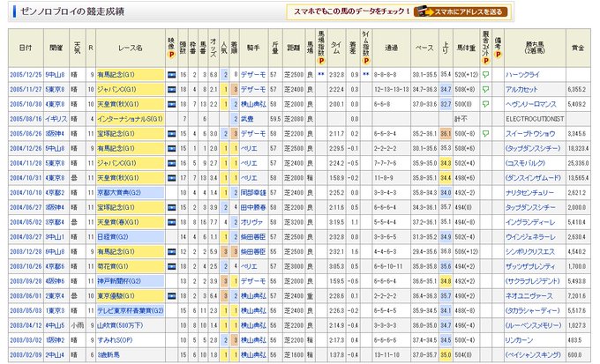This screenshot has height=364, width=600.
Task: Open winner イングランディーレ link
Action: tap(530, 222)
